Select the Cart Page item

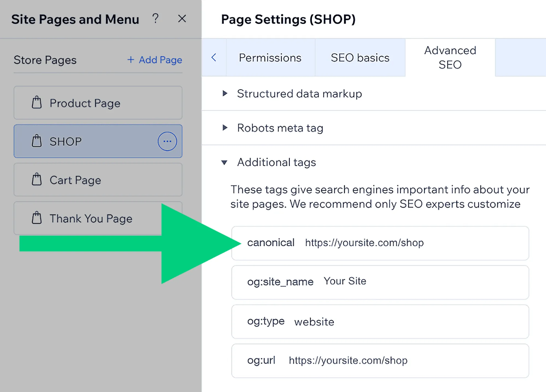tap(98, 180)
